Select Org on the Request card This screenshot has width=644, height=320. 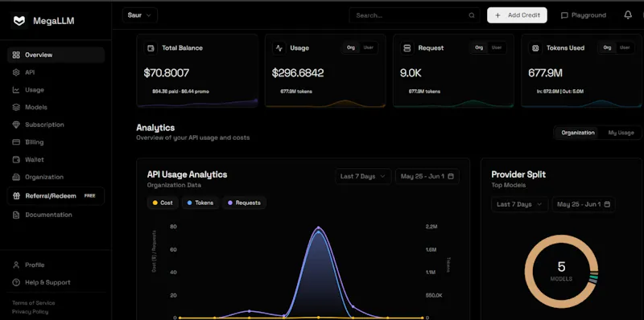[479, 47]
